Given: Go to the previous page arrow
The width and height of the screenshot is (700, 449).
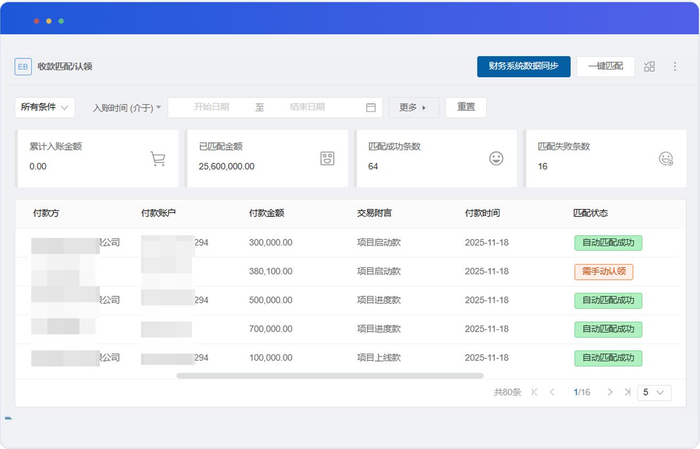Looking at the screenshot, I should (x=552, y=393).
